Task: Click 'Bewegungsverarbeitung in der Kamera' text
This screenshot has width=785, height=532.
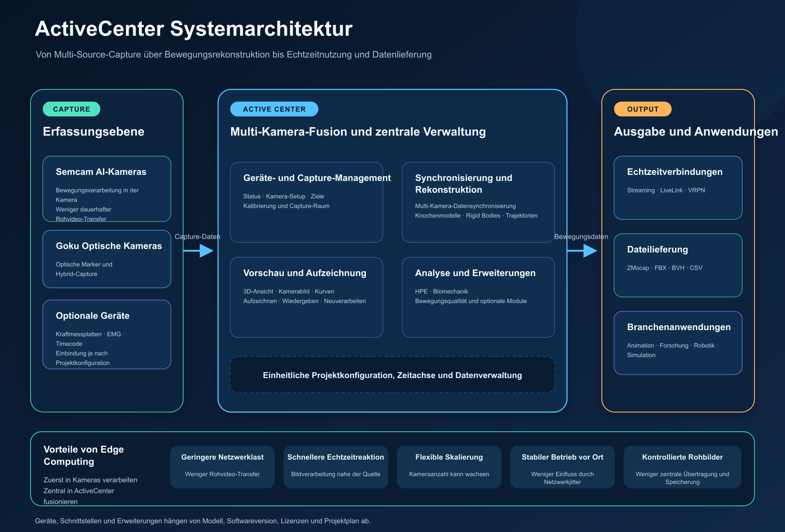Action: [x=97, y=195]
